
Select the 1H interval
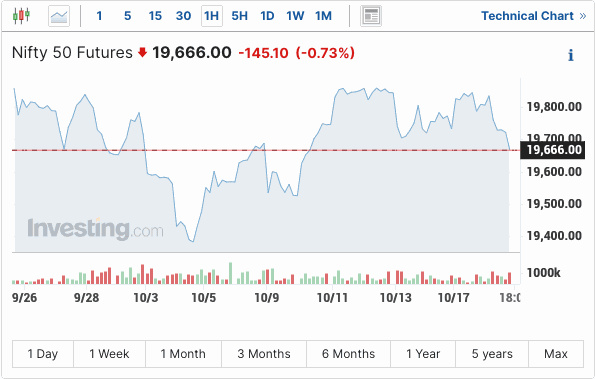[x=211, y=16]
